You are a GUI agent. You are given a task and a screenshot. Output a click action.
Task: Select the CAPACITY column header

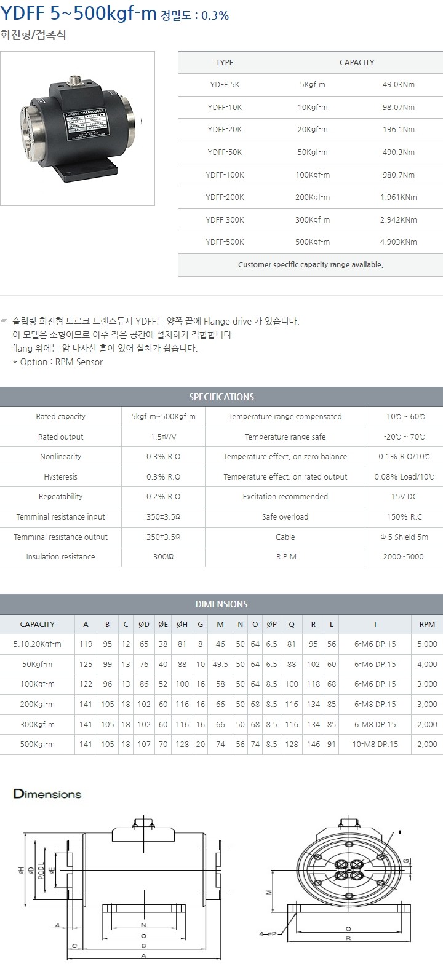[x=357, y=63]
